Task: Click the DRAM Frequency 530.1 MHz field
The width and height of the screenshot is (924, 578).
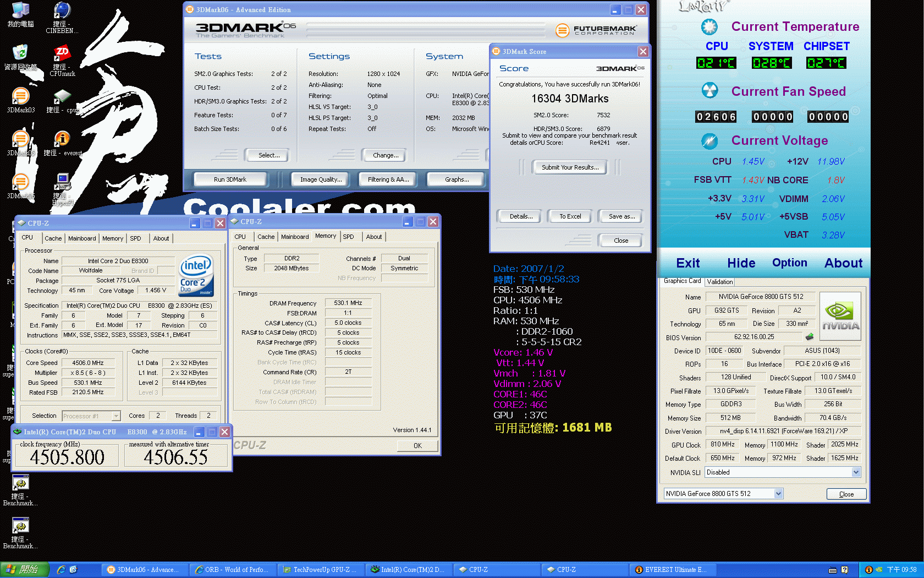Action: pyautogui.click(x=348, y=303)
